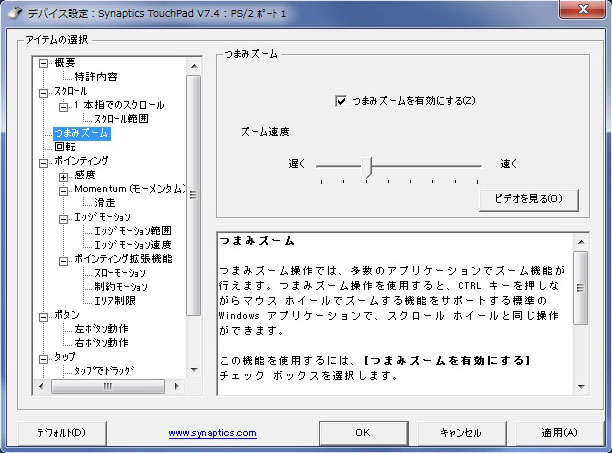Viewport: 612px width, 453px height.
Task: Select スローモーション tree item
Action: click(120, 273)
